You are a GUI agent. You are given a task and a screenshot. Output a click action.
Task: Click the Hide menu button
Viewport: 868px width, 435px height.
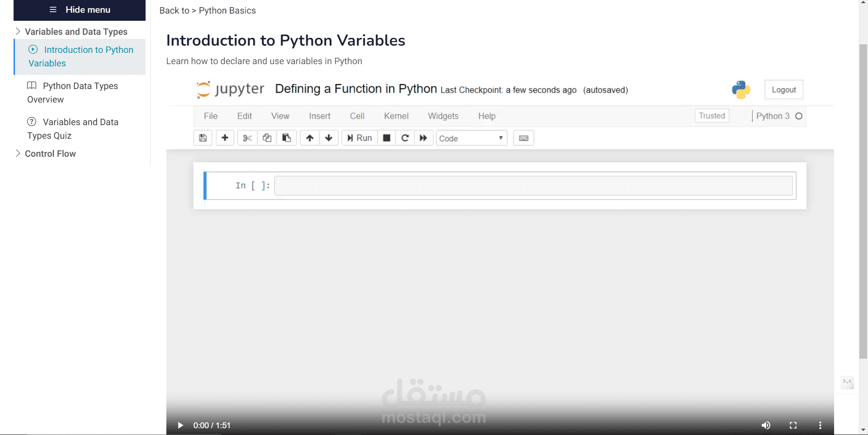80,10
